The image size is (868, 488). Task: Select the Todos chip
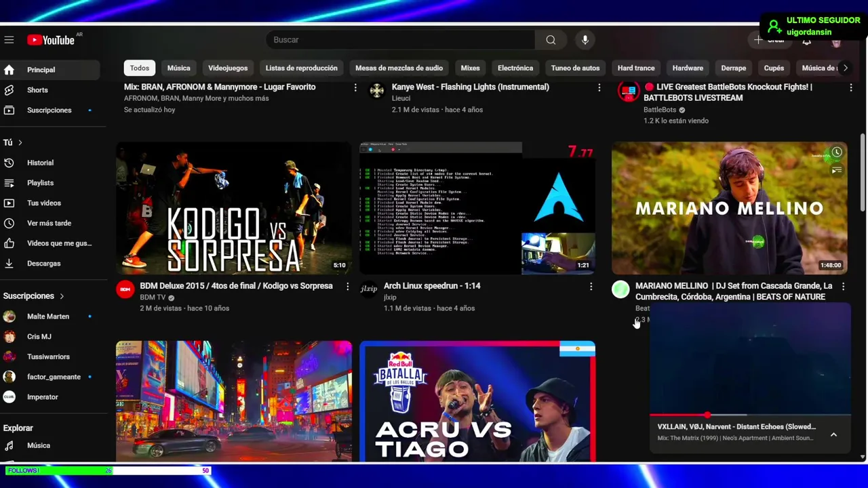pyautogui.click(x=140, y=68)
